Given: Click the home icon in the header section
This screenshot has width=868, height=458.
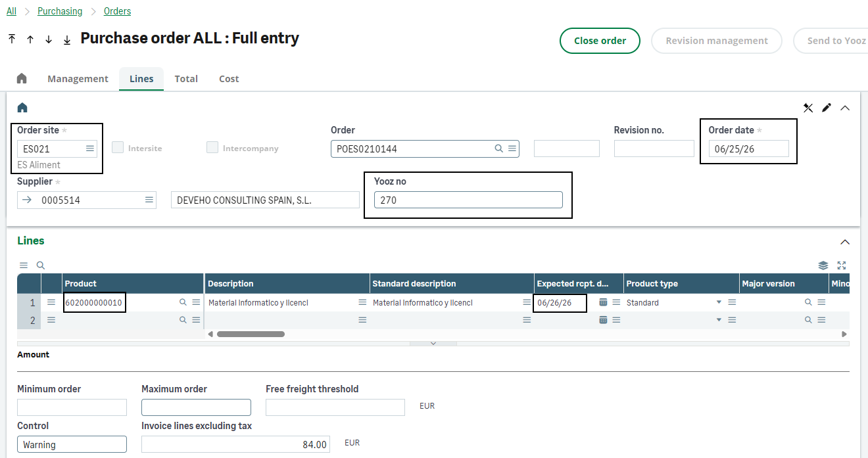Looking at the screenshot, I should [22, 108].
